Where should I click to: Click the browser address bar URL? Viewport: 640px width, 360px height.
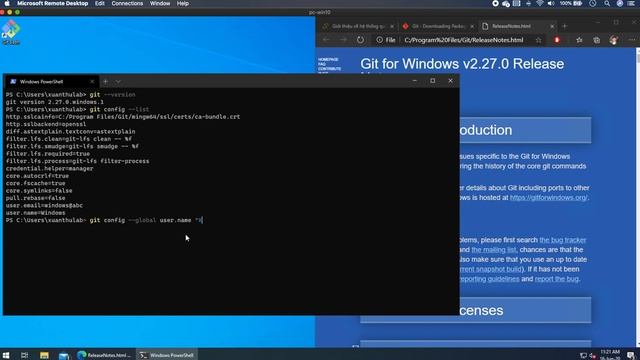pyautogui.click(x=464, y=40)
